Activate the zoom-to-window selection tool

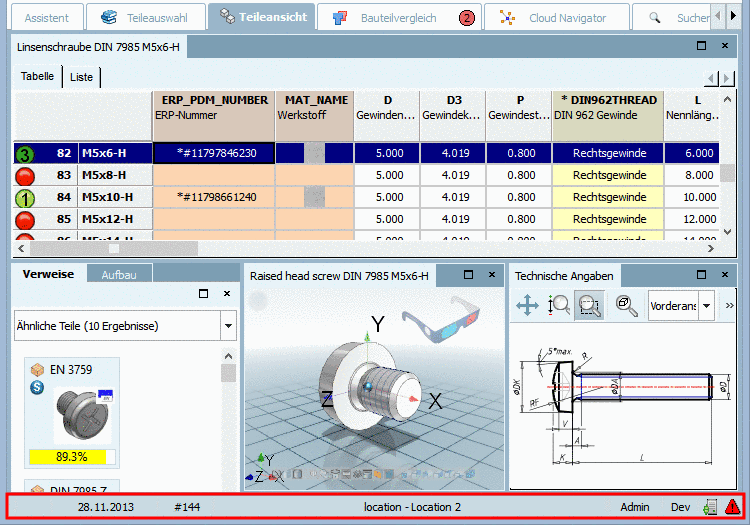(589, 306)
